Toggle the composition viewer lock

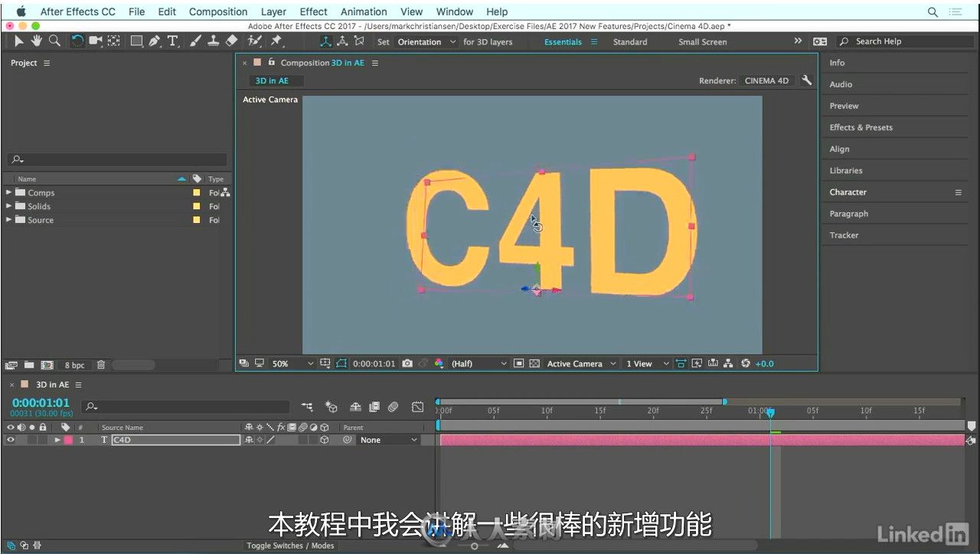click(271, 62)
